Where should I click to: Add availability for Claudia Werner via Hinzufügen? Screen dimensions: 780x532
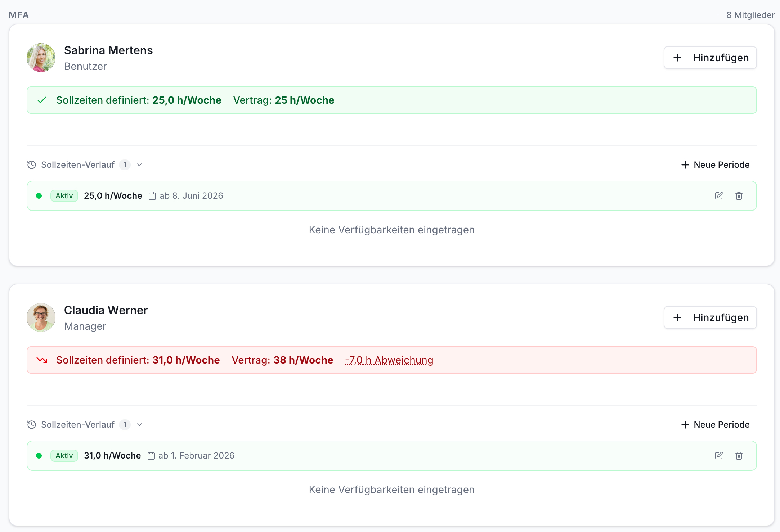click(710, 317)
